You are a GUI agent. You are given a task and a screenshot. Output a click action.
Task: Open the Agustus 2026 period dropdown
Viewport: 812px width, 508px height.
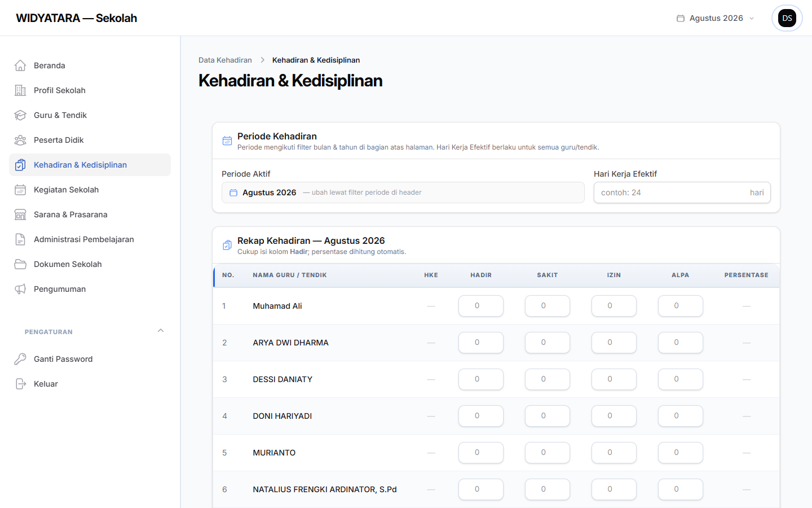(x=716, y=18)
